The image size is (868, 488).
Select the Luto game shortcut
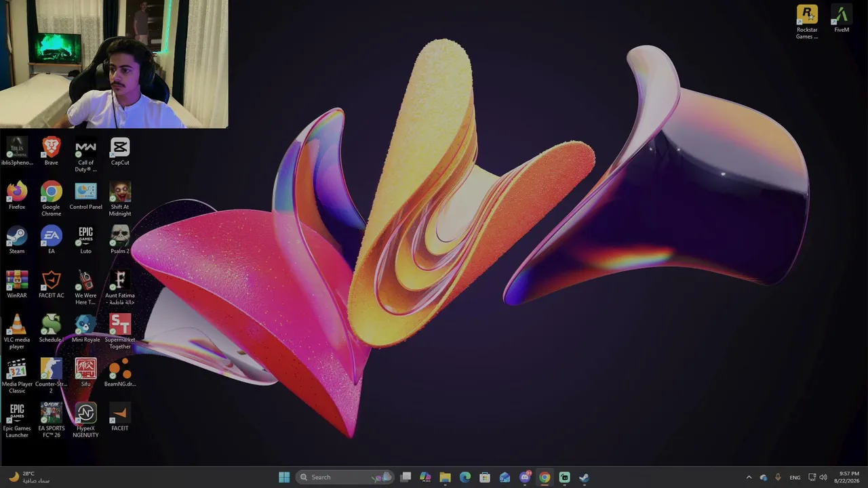[x=85, y=240]
